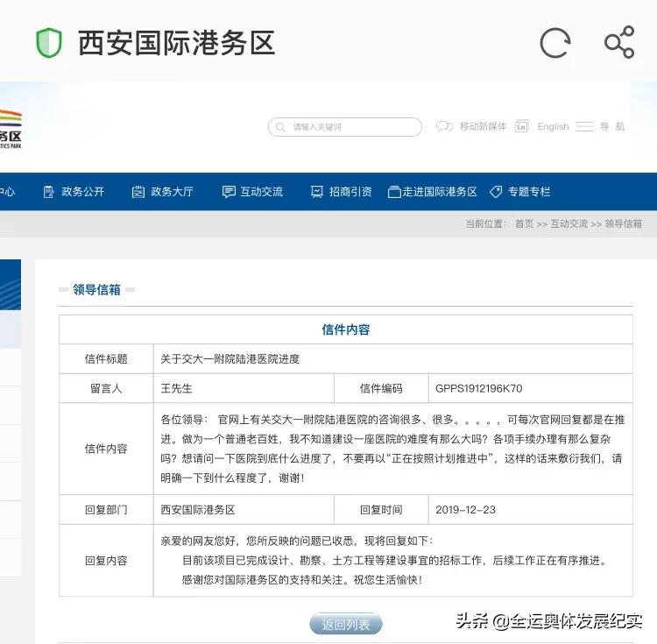Click the 回复时间 label cell
The image size is (657, 644).
pyautogui.click(x=381, y=510)
